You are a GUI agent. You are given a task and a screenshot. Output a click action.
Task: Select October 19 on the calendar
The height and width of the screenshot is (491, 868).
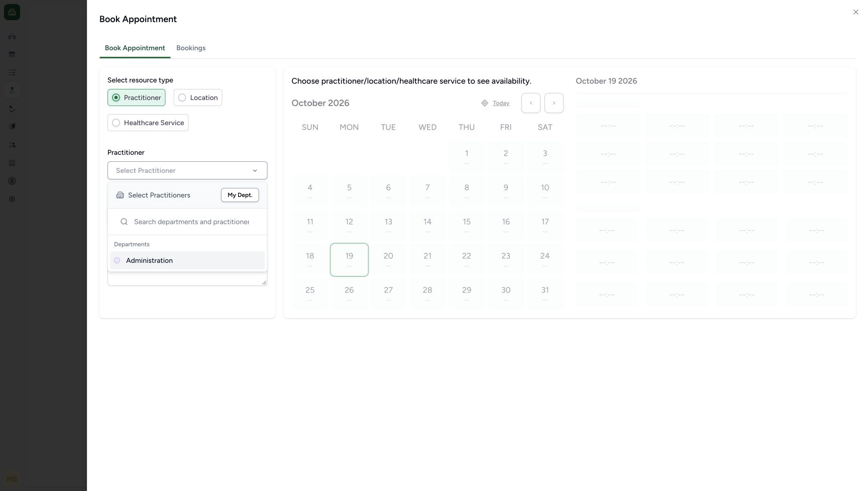tap(349, 260)
